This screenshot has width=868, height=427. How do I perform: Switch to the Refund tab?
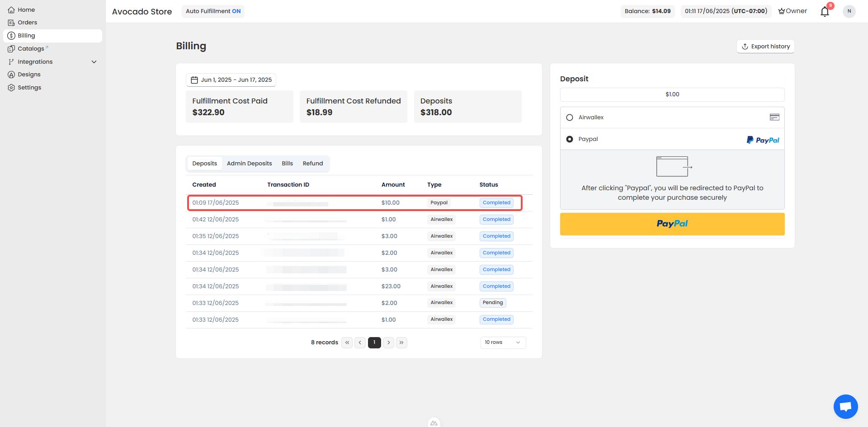(x=313, y=164)
